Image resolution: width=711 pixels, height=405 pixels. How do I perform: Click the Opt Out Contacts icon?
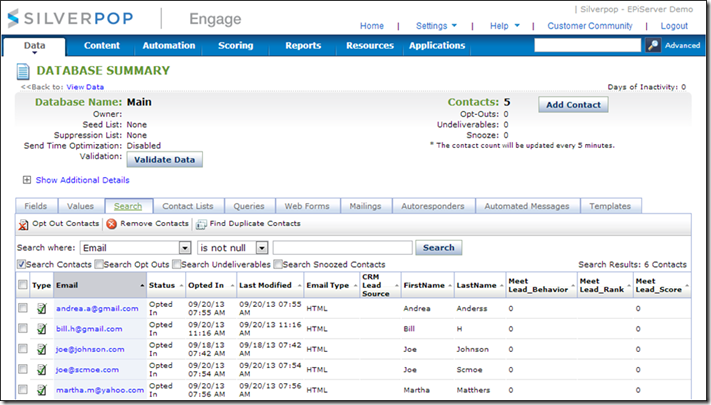[23, 224]
